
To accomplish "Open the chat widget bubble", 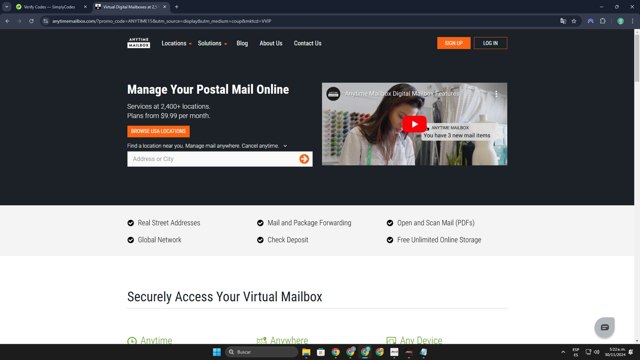I will [604, 327].
